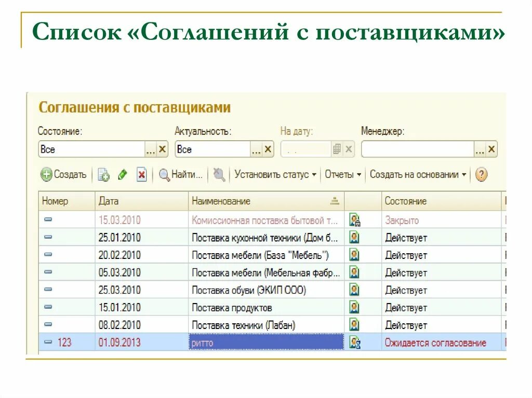Select the date 15.01.2010 cell
The height and width of the screenshot is (398, 532).
pos(142,308)
